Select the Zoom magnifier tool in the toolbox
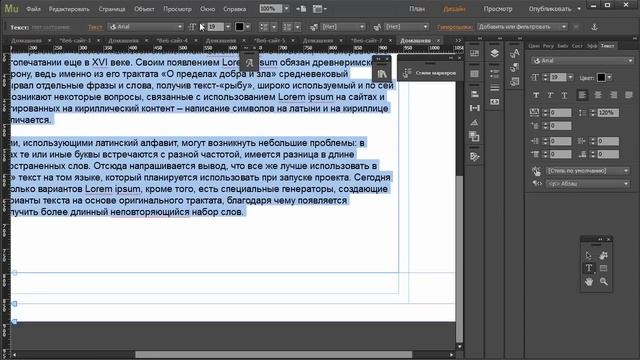The image size is (640, 360). coord(604,282)
